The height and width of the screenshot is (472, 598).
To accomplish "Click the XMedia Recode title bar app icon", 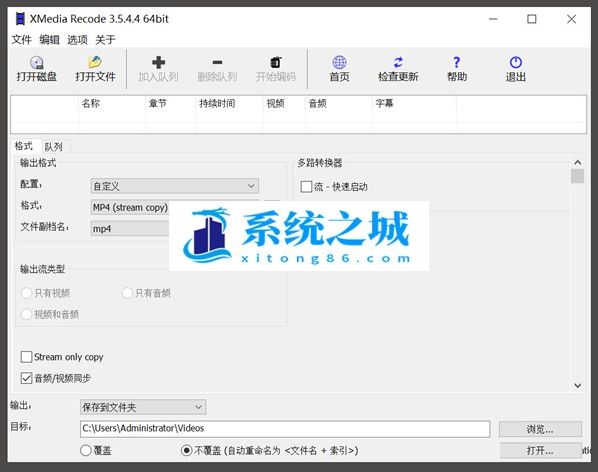I will point(20,19).
